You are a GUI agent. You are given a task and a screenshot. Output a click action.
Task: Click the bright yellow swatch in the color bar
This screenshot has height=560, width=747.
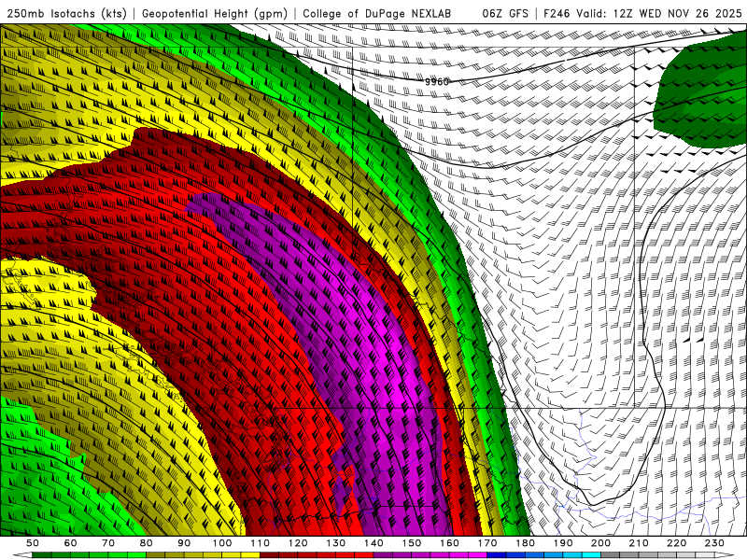(x=250, y=554)
